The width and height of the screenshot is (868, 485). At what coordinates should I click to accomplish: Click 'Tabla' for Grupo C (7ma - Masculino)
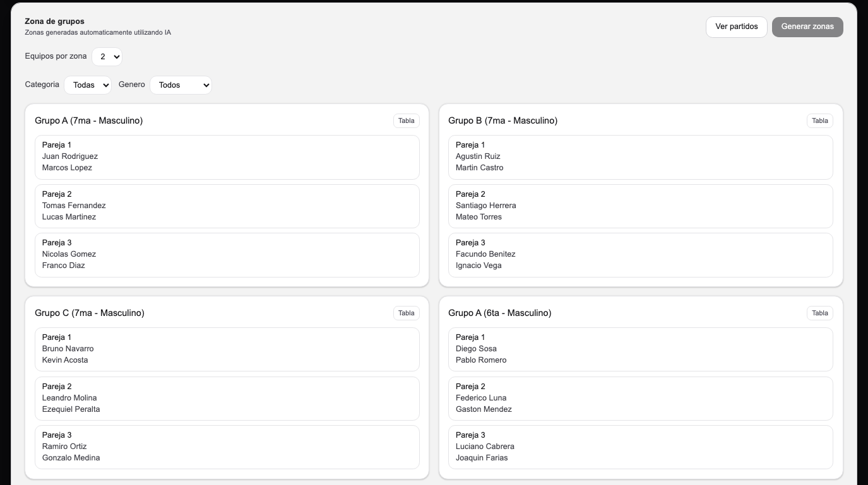pos(406,313)
